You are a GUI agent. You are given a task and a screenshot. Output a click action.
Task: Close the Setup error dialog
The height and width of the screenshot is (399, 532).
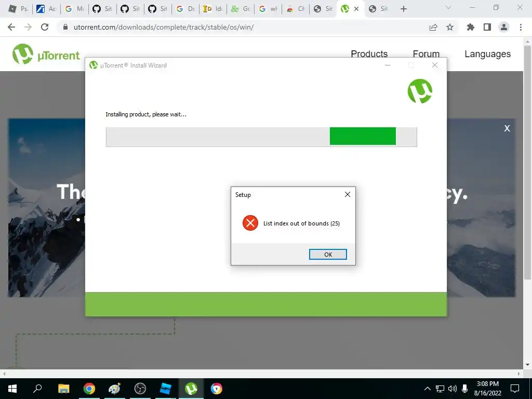(x=348, y=194)
